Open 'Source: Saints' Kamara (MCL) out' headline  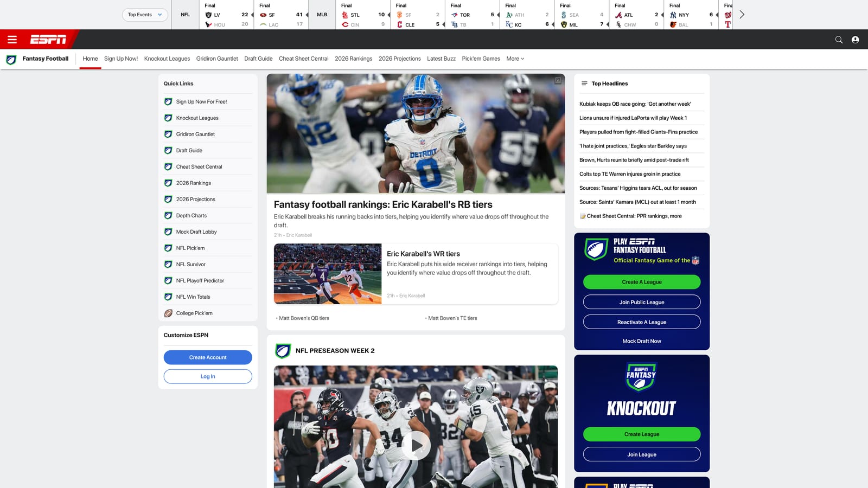[637, 202]
